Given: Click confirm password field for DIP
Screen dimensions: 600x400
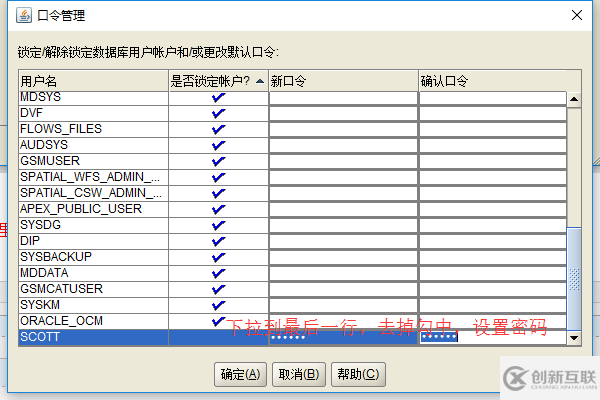Looking at the screenshot, I should click(x=493, y=242).
